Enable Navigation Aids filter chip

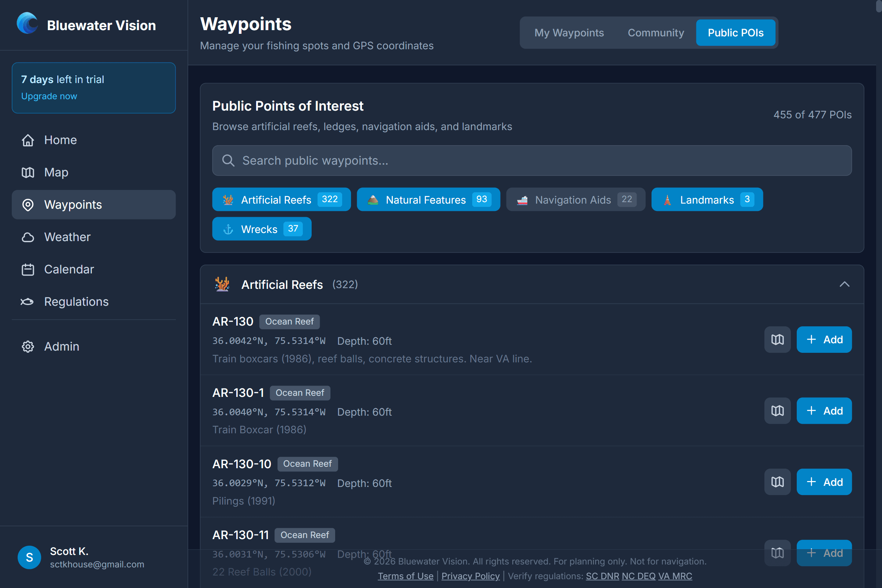click(575, 200)
